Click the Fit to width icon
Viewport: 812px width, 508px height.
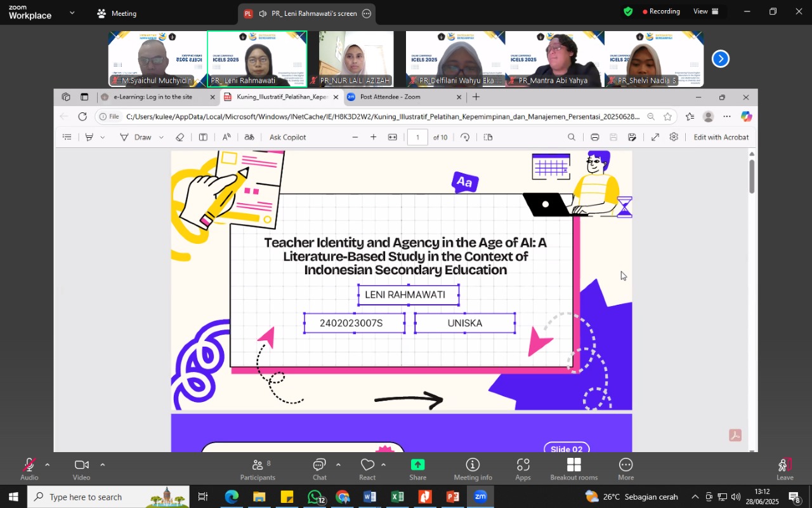[x=393, y=137]
